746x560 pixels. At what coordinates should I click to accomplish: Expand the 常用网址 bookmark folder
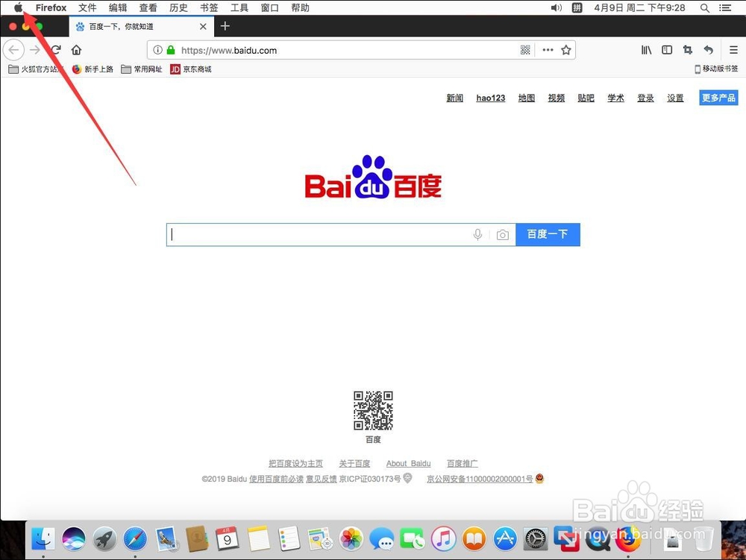pyautogui.click(x=142, y=69)
